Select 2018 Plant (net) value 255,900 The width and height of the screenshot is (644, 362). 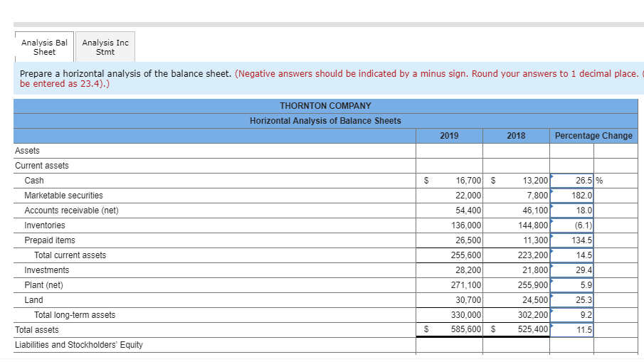tap(533, 285)
